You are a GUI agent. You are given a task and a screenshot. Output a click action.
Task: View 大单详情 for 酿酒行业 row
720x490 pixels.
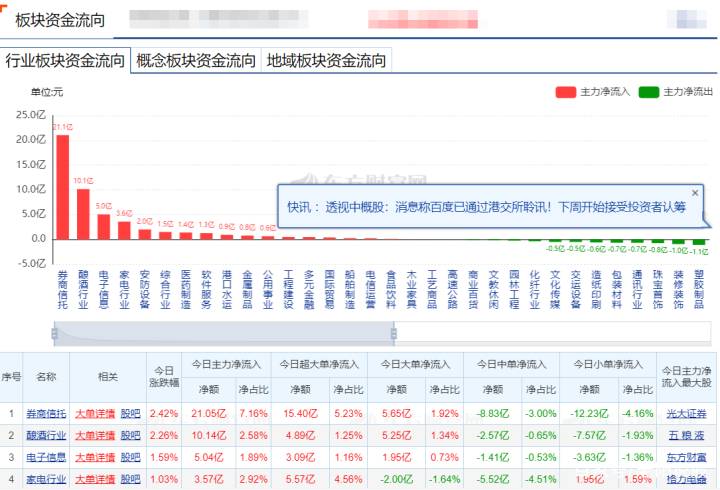95,435
